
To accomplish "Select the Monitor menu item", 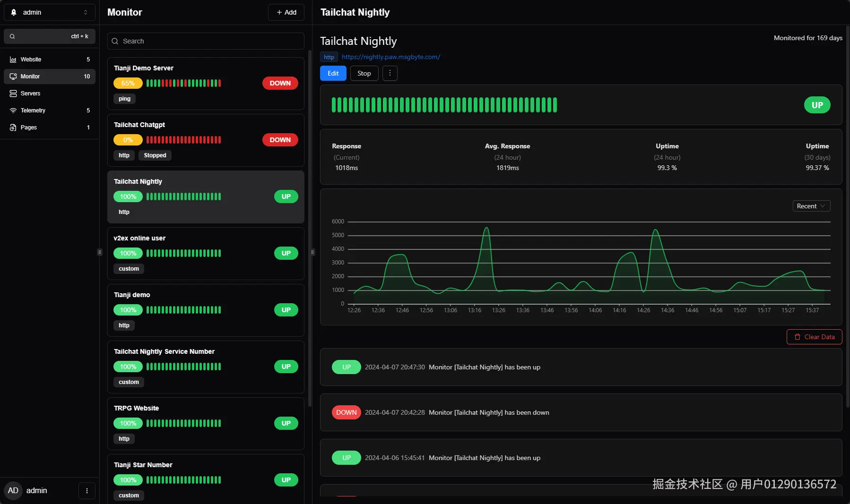I will [x=50, y=77].
